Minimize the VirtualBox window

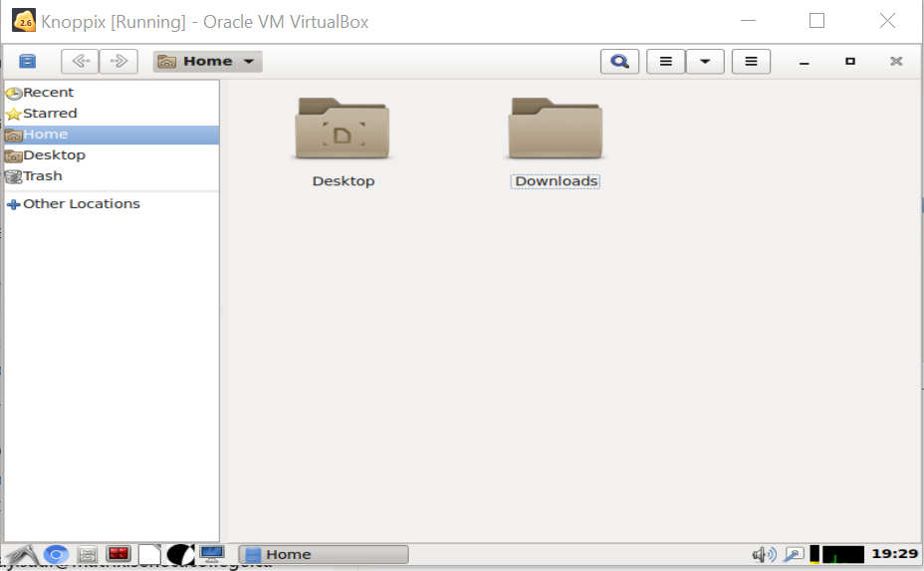[748, 21]
